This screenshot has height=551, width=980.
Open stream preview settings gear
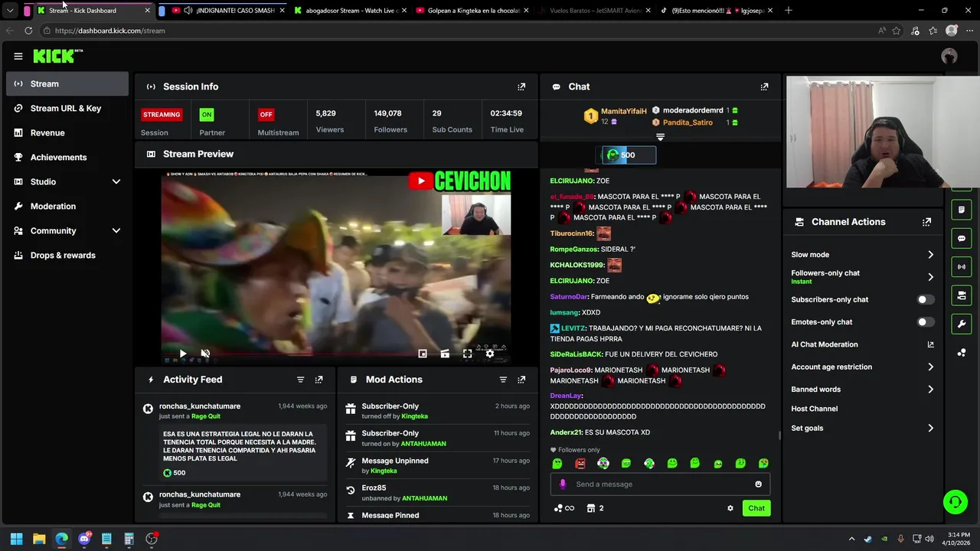pos(490,354)
